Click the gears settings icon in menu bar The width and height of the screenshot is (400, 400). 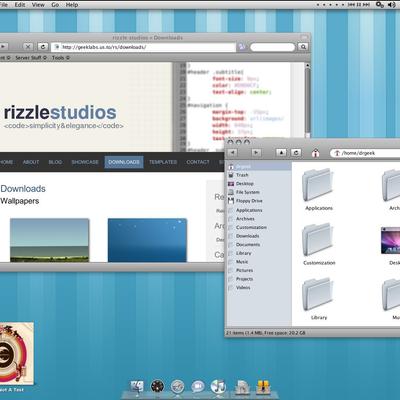tap(379, 5)
